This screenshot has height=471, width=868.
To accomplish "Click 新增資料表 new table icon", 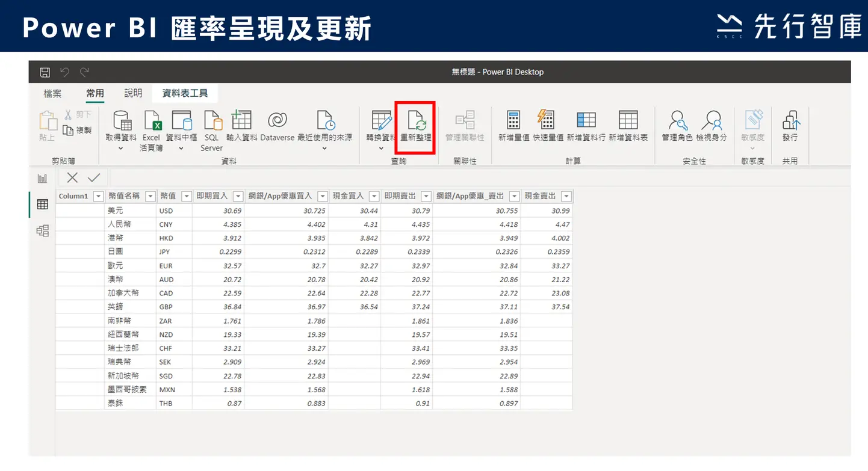I will coord(628,120).
